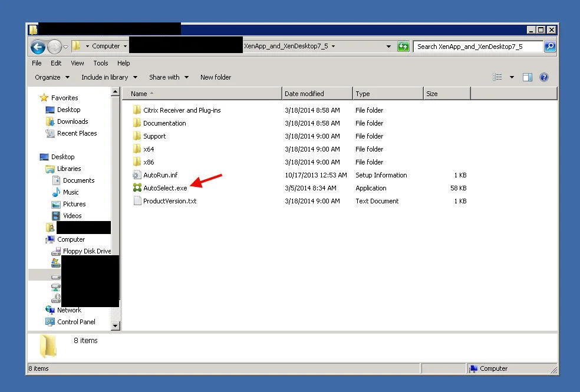Click the Forward navigation arrow
This screenshot has width=580, height=392.
click(54, 47)
